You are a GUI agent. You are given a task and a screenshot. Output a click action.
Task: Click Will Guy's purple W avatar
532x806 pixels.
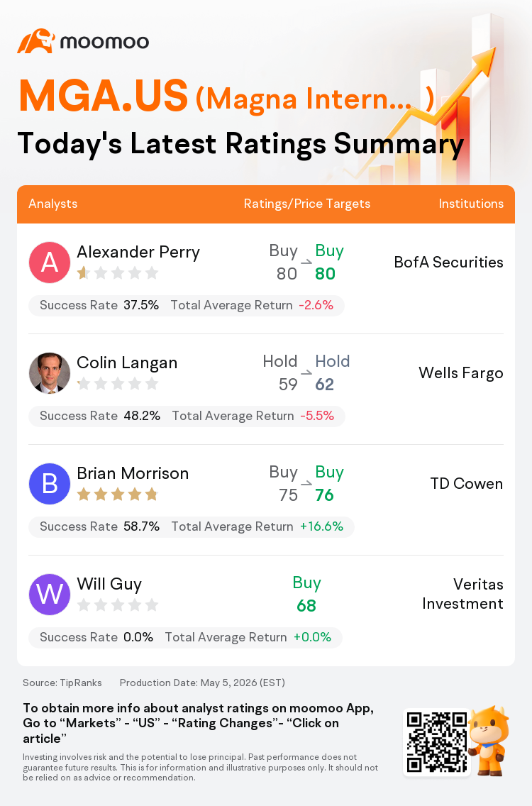[x=50, y=595]
